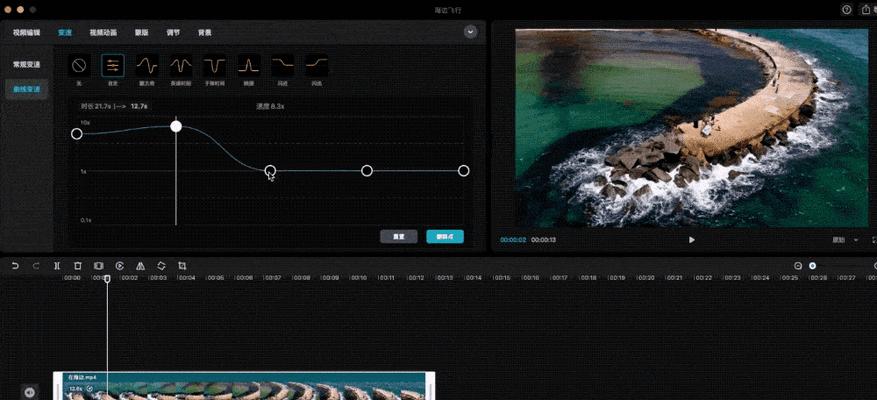Switch to the 调节 adjust tab
Image resolution: width=877 pixels, height=400 pixels.
click(173, 32)
